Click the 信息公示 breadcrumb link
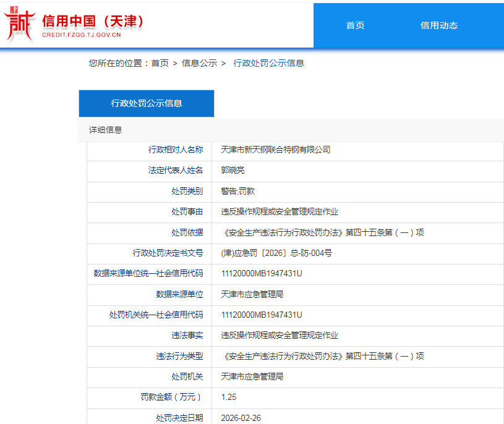This screenshot has height=424, width=504. [199, 63]
